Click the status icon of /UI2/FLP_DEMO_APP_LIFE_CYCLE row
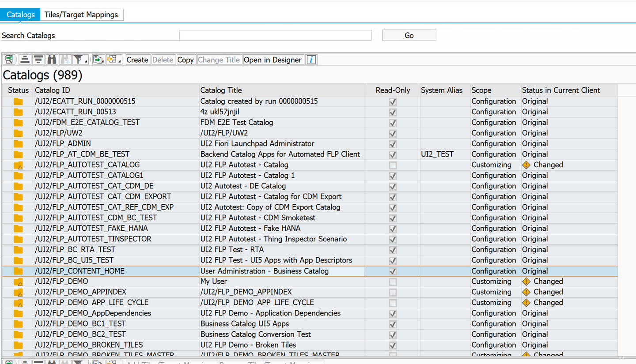 coord(18,303)
